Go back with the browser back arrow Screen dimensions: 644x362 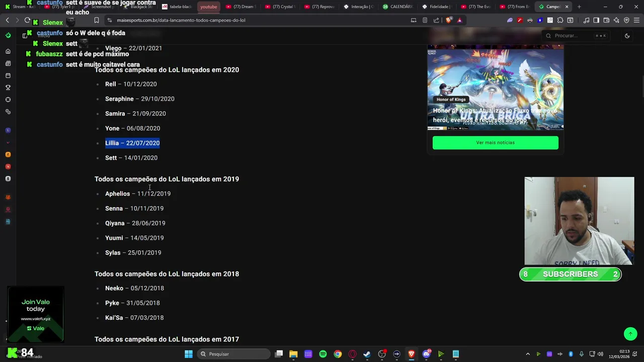(7, 20)
